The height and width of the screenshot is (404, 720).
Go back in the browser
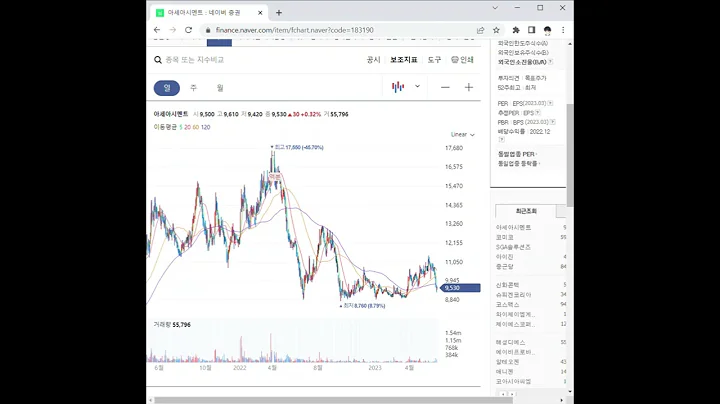click(157, 30)
